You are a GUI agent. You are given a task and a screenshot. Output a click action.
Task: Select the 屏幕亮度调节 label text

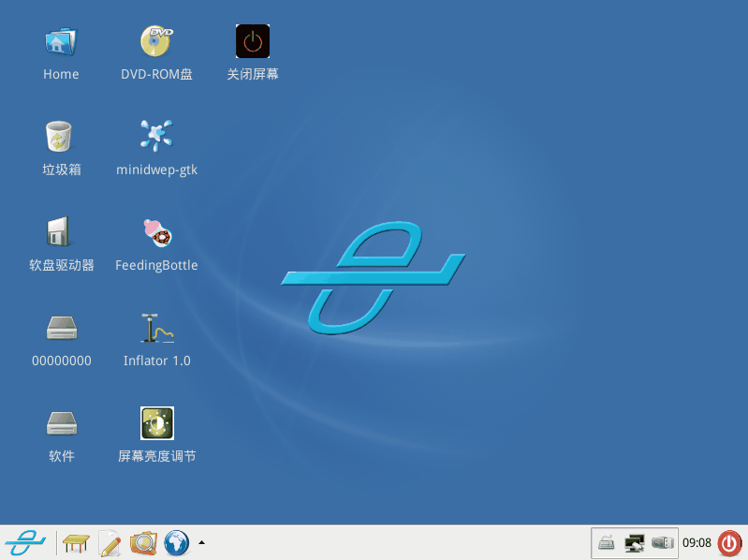[x=157, y=456]
